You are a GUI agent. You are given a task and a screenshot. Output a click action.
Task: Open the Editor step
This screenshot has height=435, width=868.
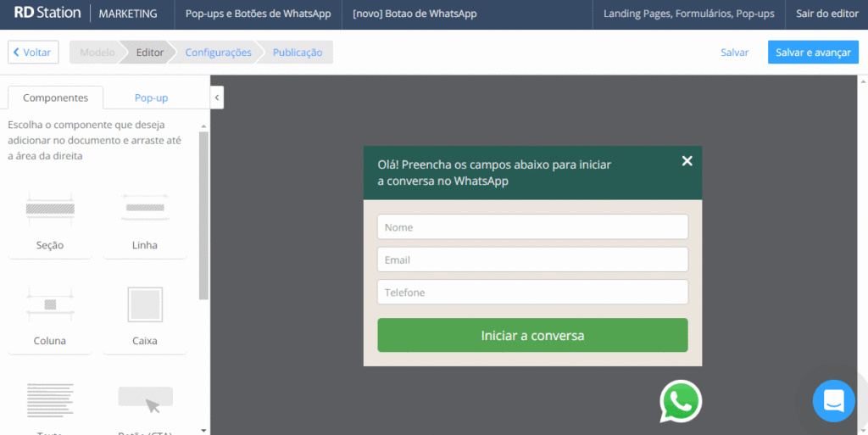149,52
